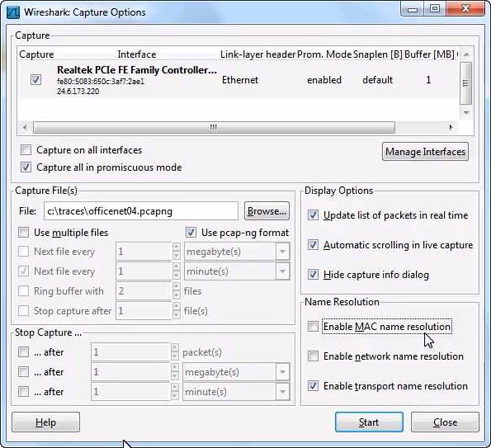This screenshot has height=448, width=491.
Task: Click the IP address 24.6.173.220 text
Action: pos(78,91)
